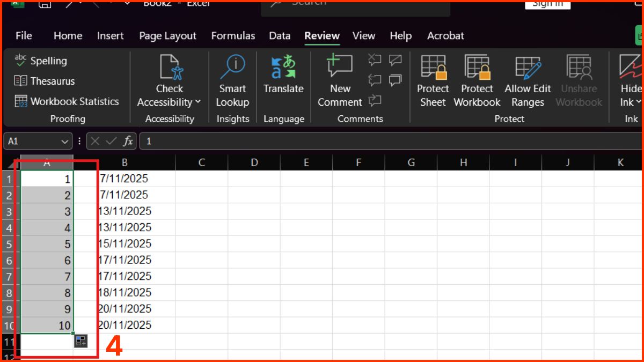Switch to the Formulas tab
644x362 pixels.
pyautogui.click(x=233, y=36)
